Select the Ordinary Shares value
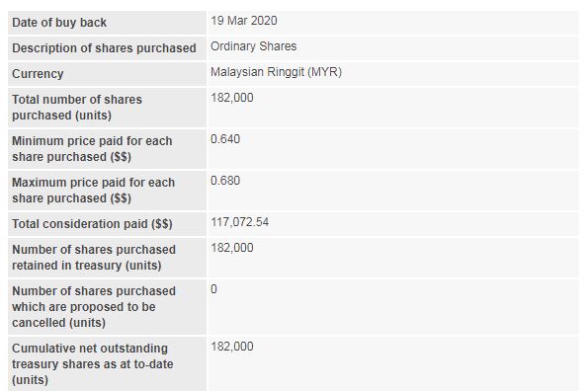The image size is (588, 391). (254, 46)
